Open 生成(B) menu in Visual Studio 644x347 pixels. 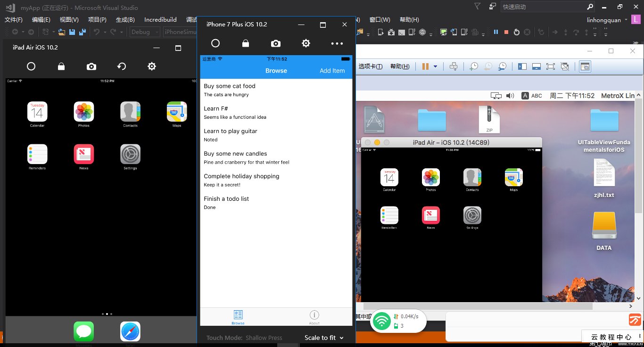[x=125, y=20]
